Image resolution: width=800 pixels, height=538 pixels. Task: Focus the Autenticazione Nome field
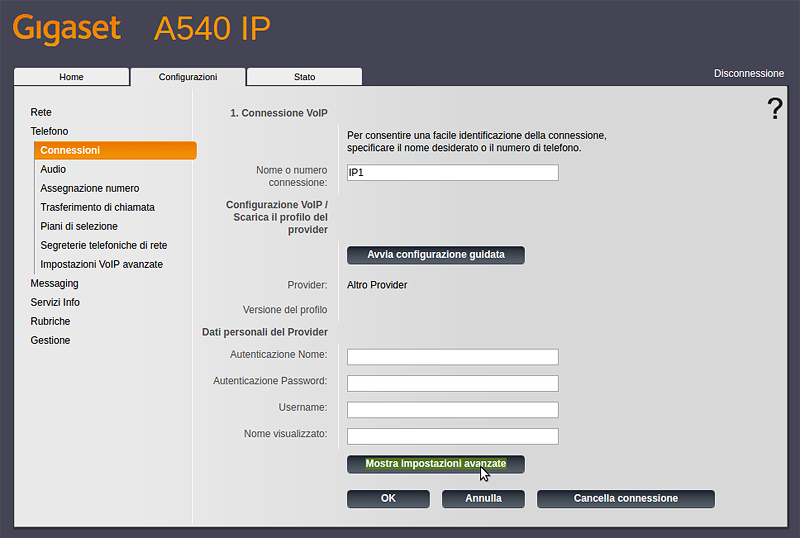(x=453, y=357)
